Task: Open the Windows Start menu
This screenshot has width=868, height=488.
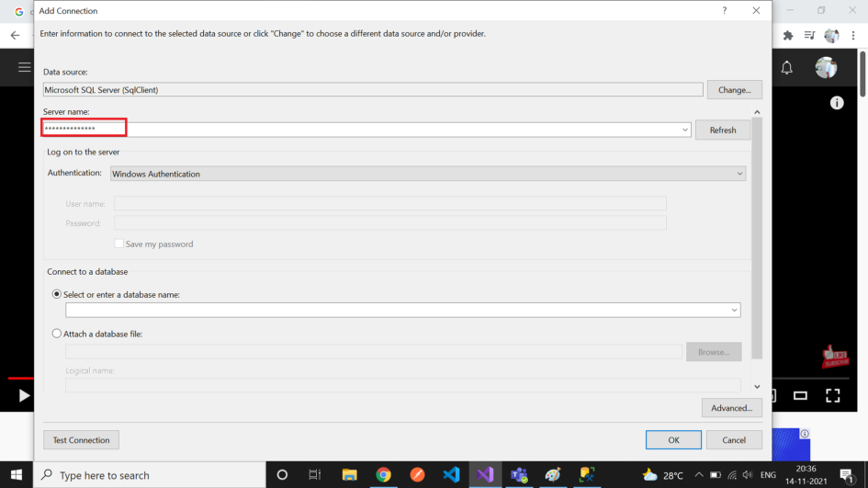Action: (17, 475)
